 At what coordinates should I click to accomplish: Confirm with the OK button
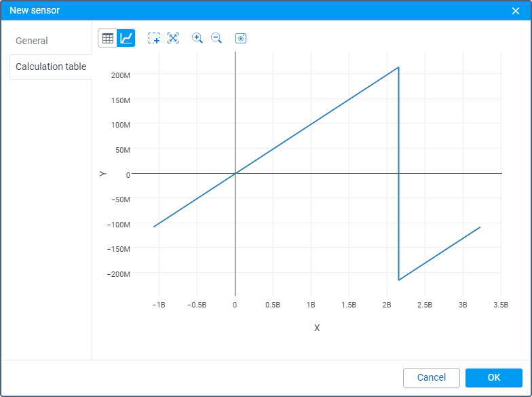point(494,377)
